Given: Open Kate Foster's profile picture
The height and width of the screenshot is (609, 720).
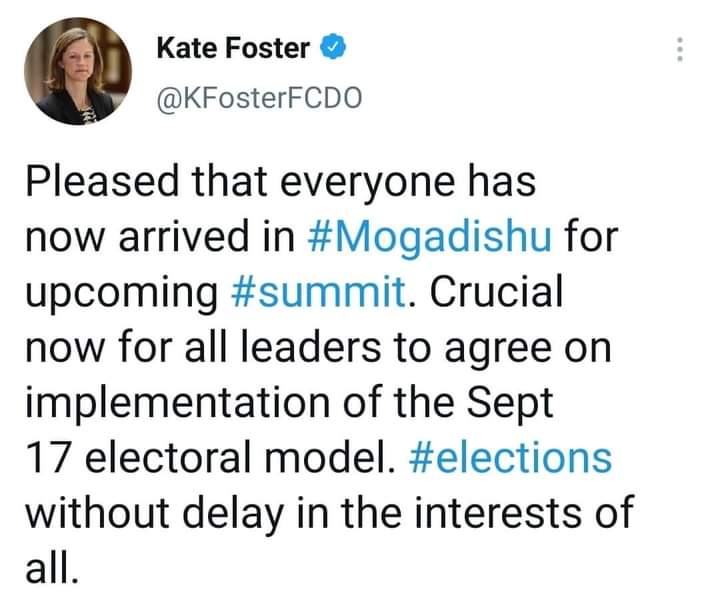Looking at the screenshot, I should pyautogui.click(x=78, y=71).
